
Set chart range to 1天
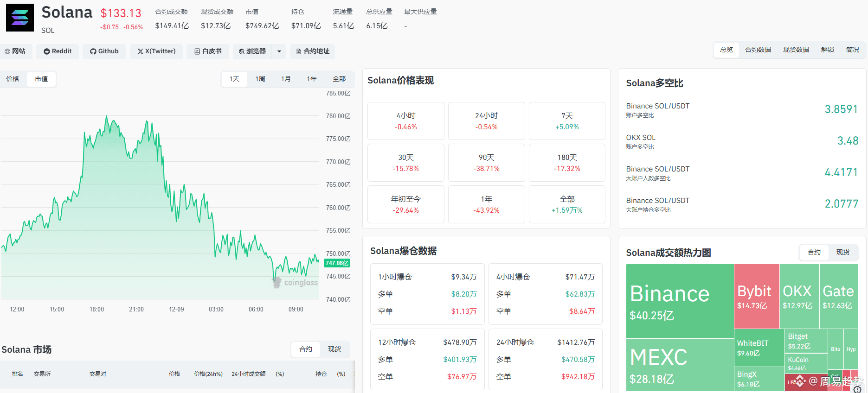point(234,79)
